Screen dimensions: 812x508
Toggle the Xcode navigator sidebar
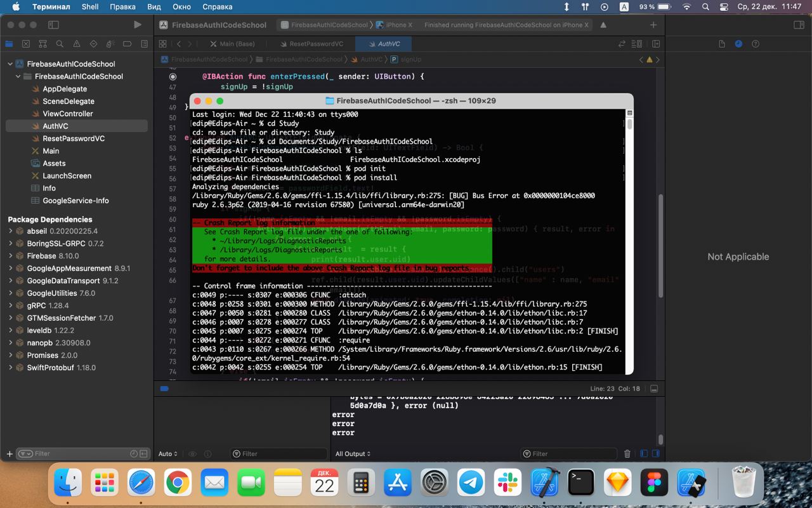[x=54, y=25]
